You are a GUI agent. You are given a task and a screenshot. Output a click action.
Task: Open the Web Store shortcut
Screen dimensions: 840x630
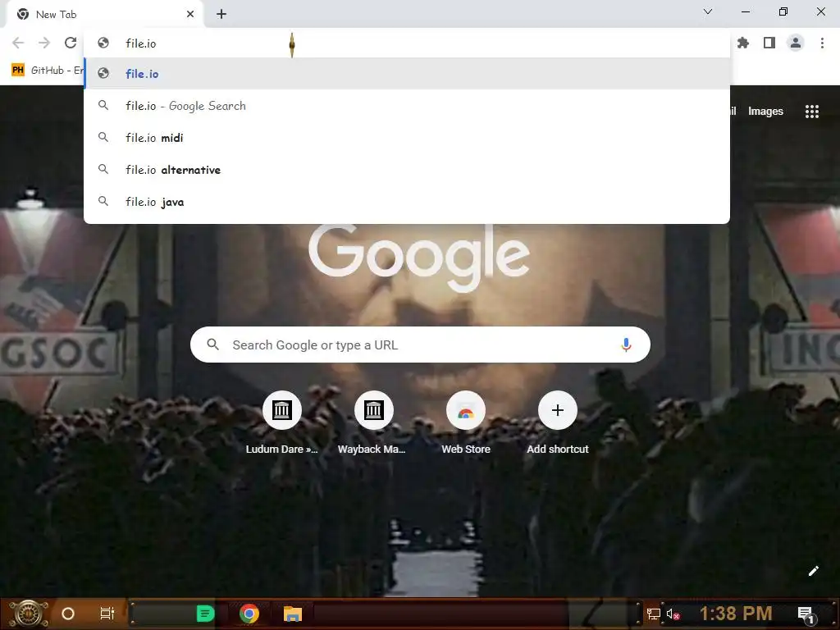(466, 423)
